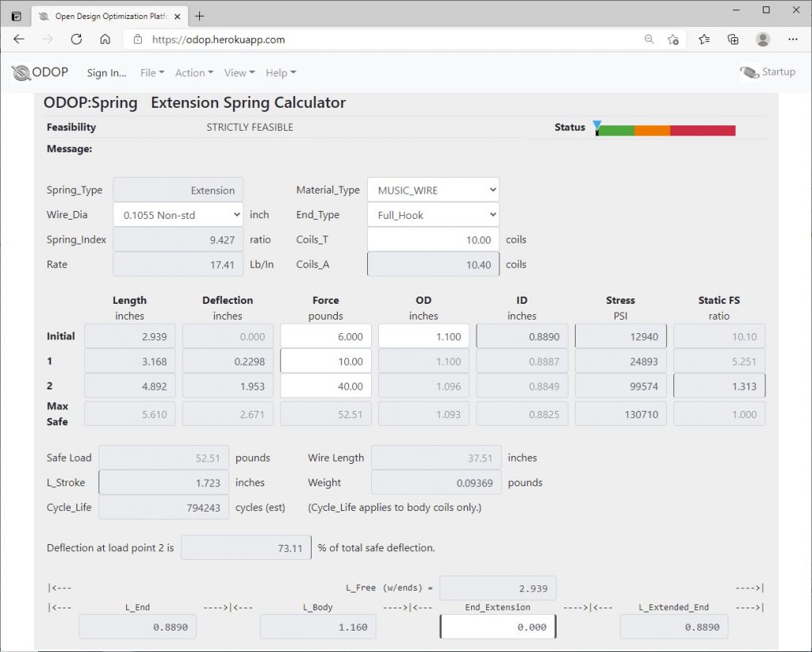This screenshot has width=812, height=652.
Task: Open favorites via the star icon
Action: coord(704,39)
